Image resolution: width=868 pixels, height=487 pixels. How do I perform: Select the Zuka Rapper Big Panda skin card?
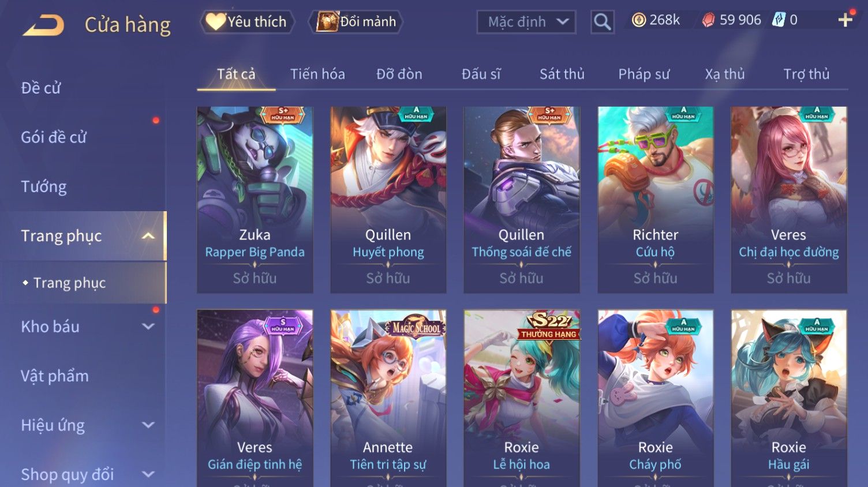pos(255,200)
